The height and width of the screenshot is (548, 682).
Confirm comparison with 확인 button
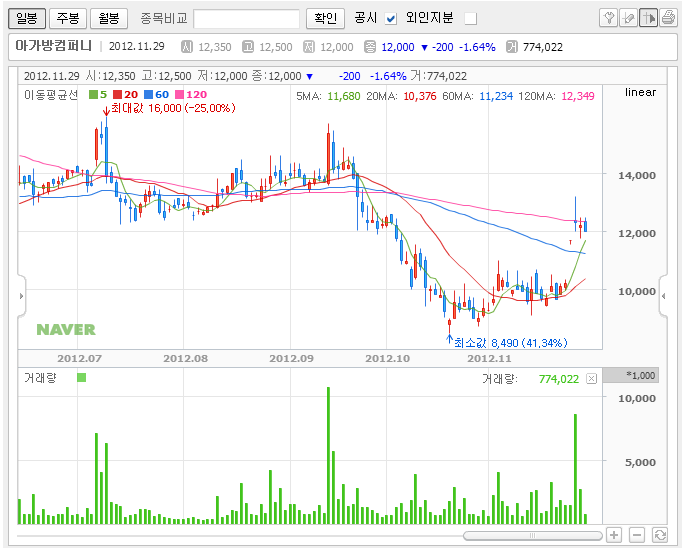(x=325, y=18)
